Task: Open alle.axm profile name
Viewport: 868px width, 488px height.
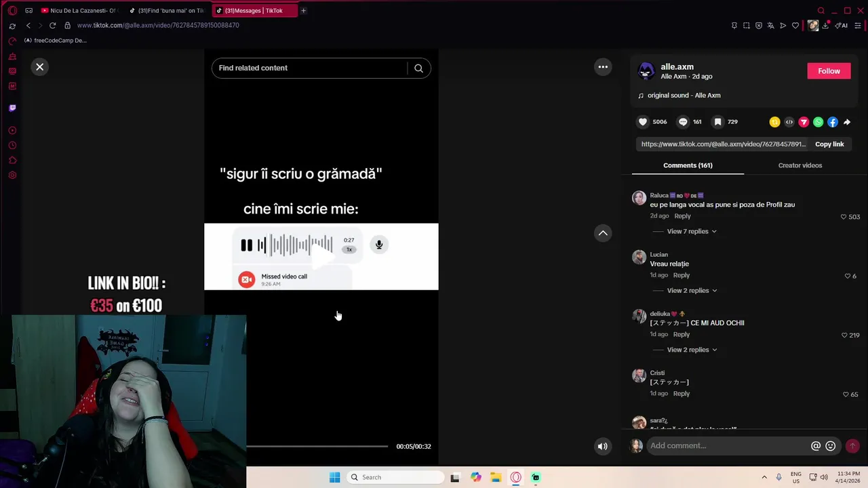Action: pyautogui.click(x=677, y=66)
